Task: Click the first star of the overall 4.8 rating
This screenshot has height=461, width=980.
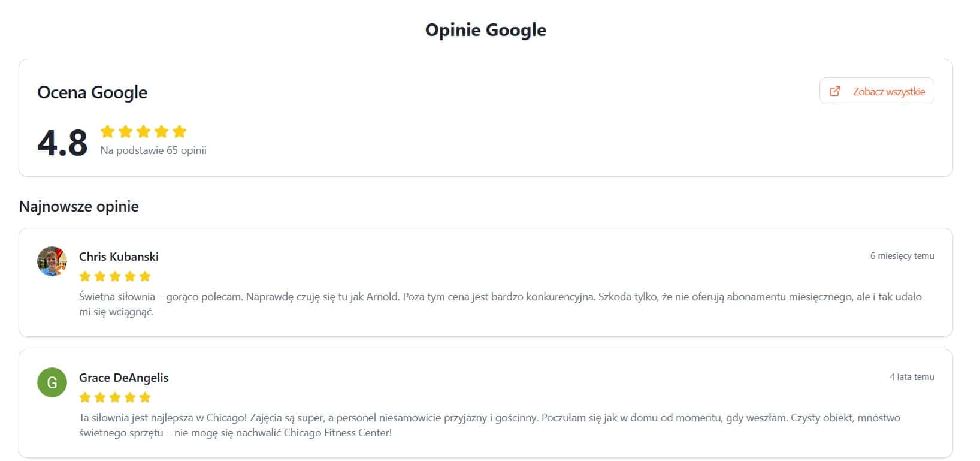Action: coord(107,131)
